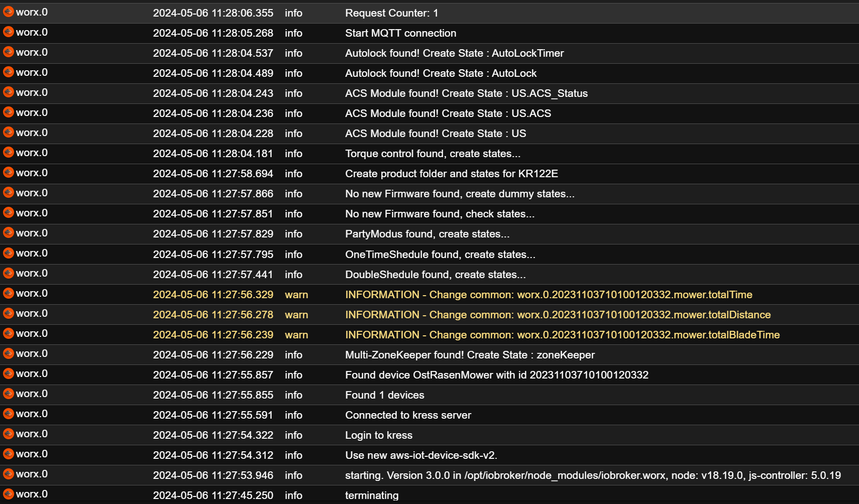Select the 'Connected to kress server' message
The height and width of the screenshot is (504, 859).
tap(408, 415)
